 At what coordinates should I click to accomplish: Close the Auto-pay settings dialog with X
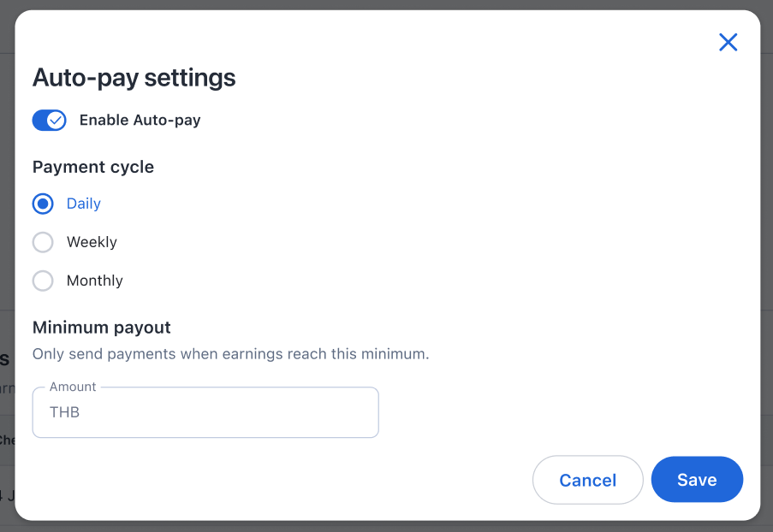click(728, 42)
